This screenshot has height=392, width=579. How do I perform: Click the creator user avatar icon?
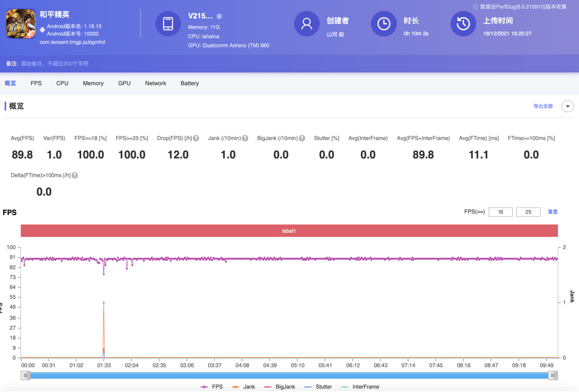307,24
